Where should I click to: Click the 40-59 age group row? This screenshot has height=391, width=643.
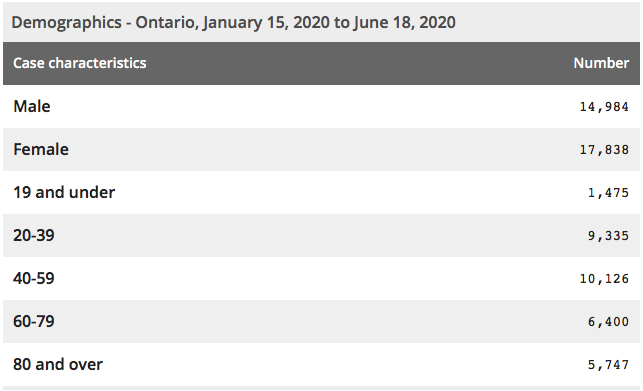[321, 279]
